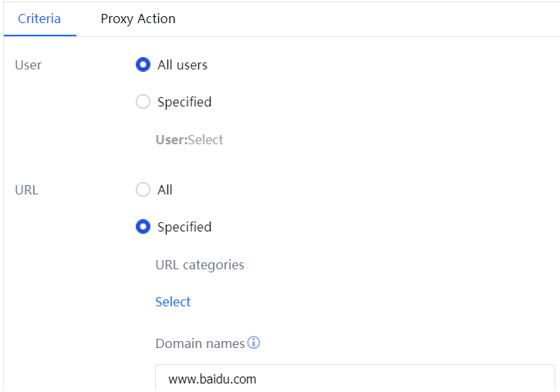Click the 'All users' option text
The image size is (560, 392).
[182, 65]
